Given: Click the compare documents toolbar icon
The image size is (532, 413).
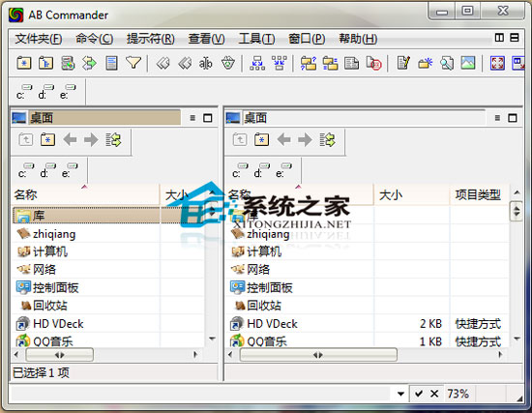Looking at the screenshot, I should tap(351, 63).
